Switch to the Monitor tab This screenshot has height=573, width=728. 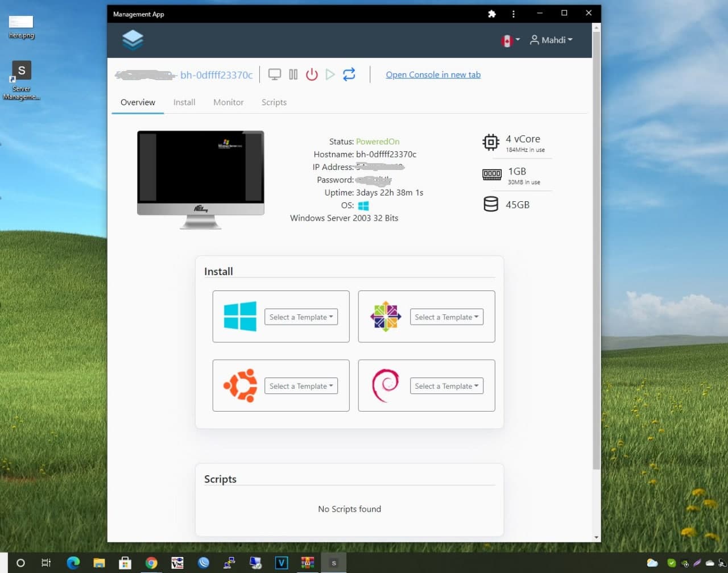coord(228,102)
